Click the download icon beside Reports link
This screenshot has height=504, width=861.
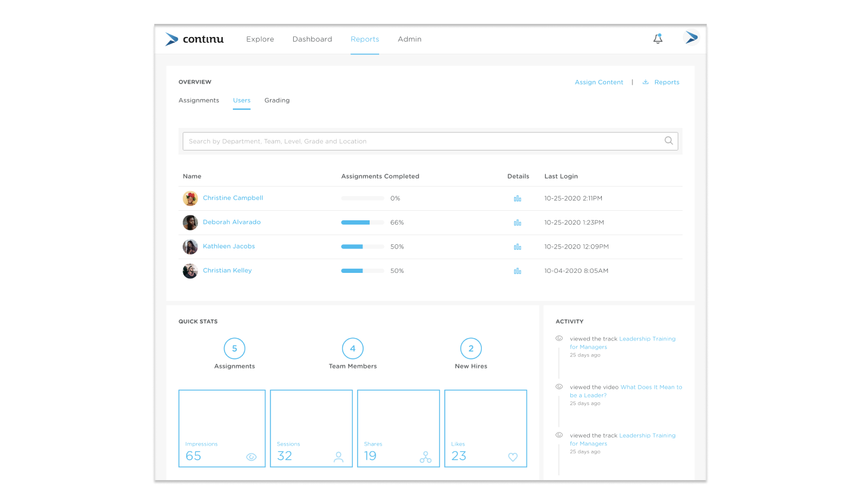(645, 82)
